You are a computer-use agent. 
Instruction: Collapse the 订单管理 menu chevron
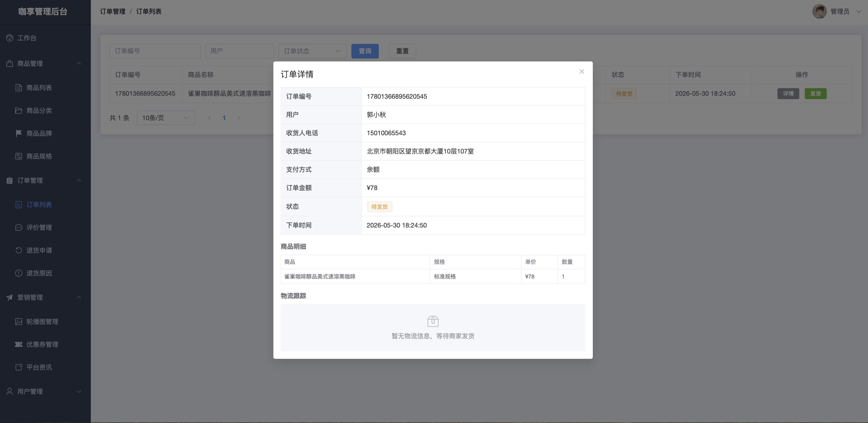pos(79,180)
